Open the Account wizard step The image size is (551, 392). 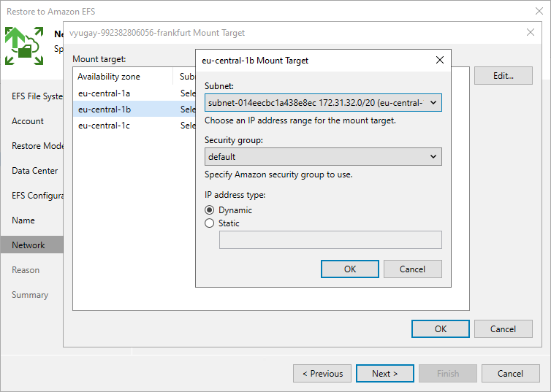28,121
